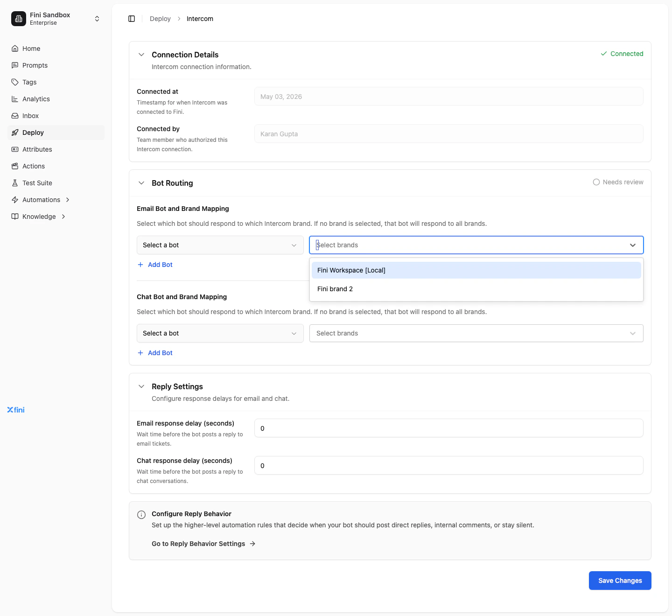
Task: Click the fini logo in sidebar
Action: click(16, 410)
